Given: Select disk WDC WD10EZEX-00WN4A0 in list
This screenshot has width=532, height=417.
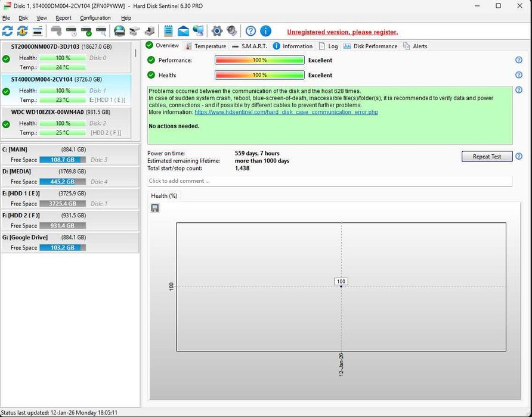Looking at the screenshot, I should tap(66, 122).
